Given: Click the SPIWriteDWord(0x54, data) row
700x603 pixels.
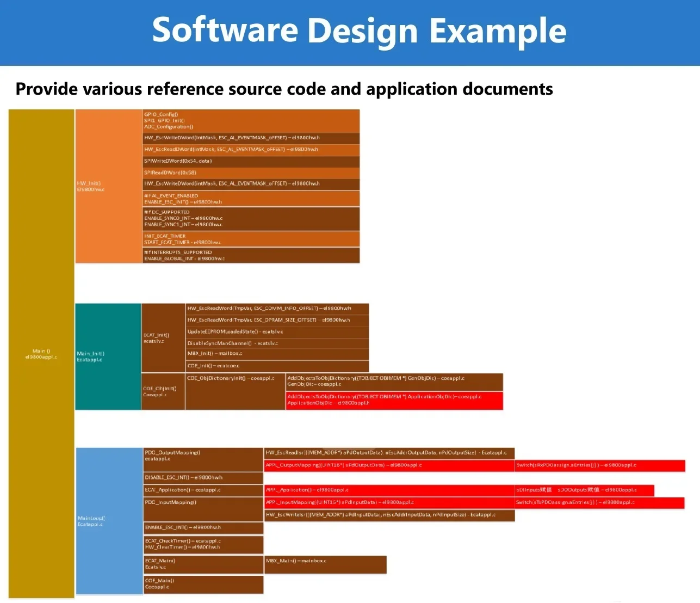Looking at the screenshot, I should pos(251,162).
